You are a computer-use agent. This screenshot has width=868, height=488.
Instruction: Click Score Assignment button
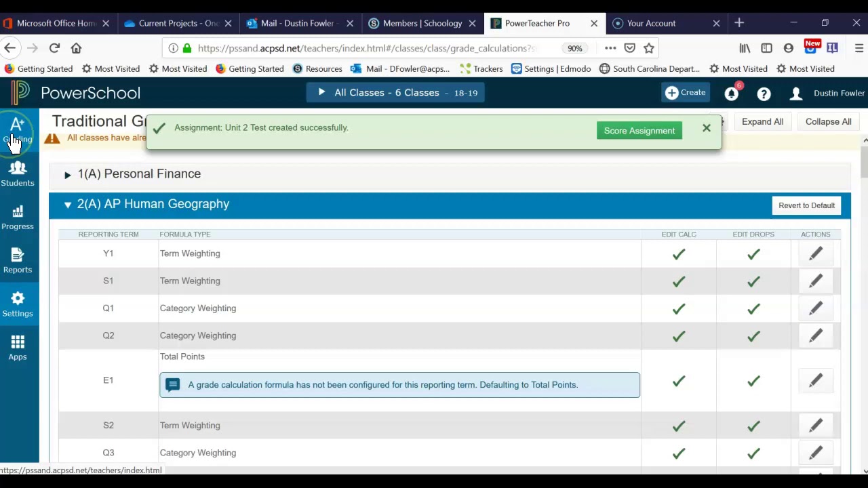point(639,131)
